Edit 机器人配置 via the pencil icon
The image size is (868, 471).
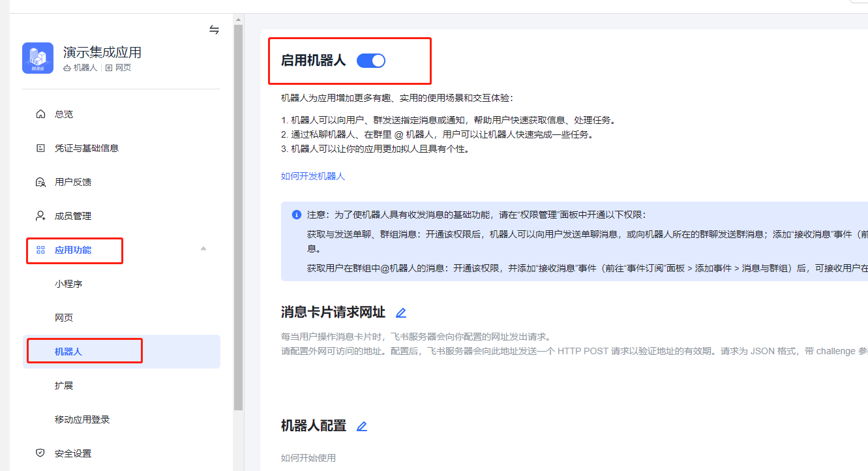click(x=362, y=427)
